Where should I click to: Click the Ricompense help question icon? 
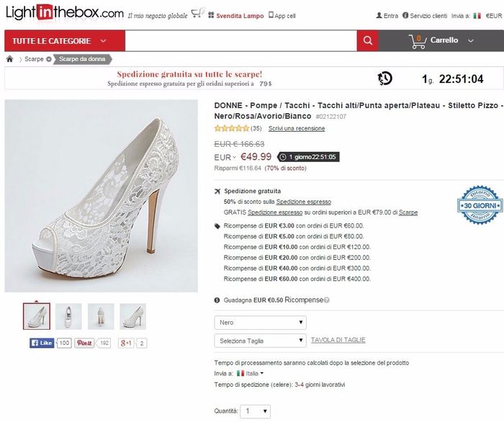click(x=326, y=300)
